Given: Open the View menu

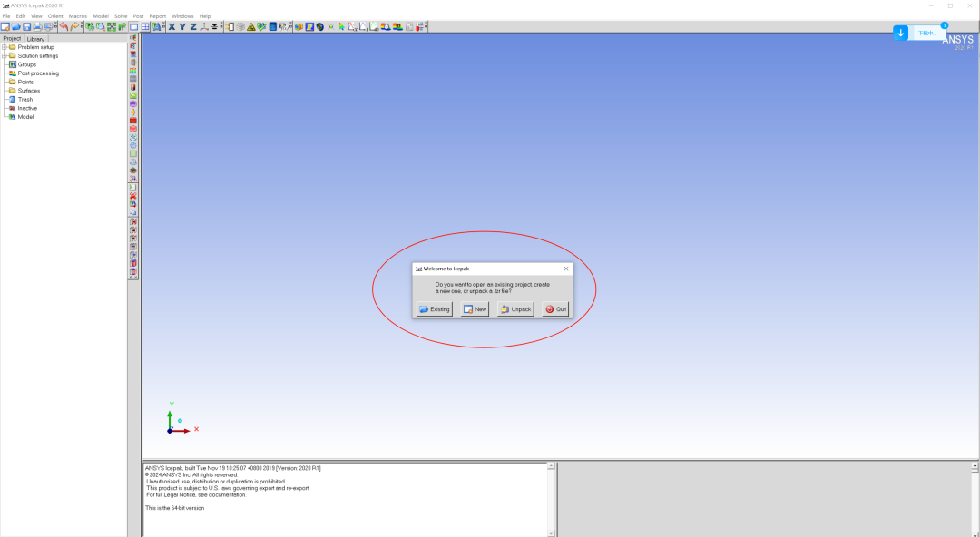Looking at the screenshot, I should (37, 16).
